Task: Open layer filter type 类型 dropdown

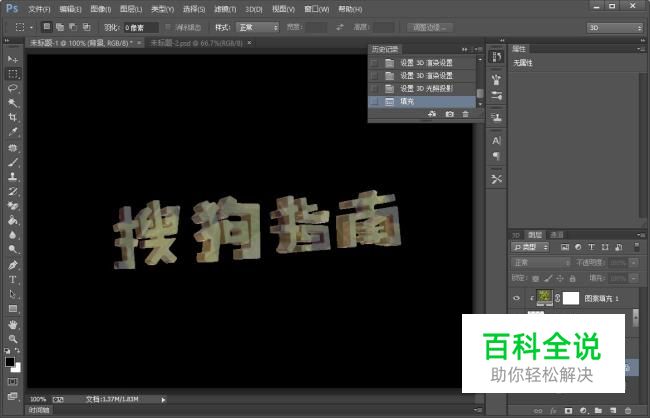Action: [x=530, y=247]
